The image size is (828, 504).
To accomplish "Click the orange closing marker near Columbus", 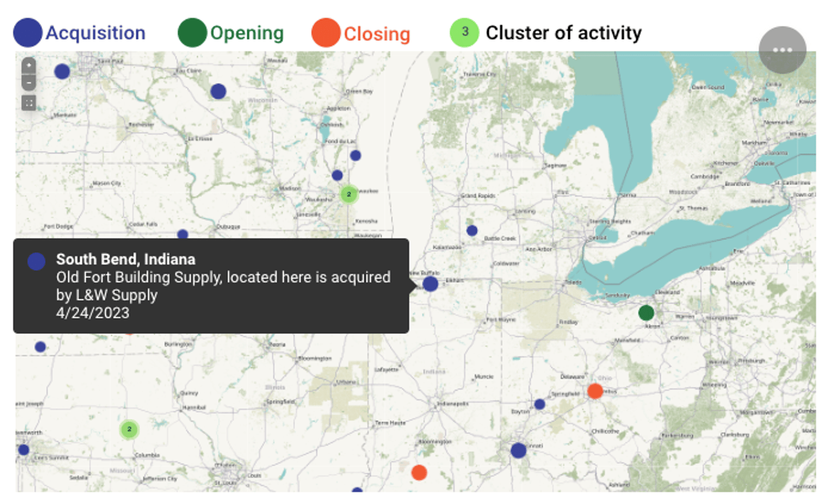I will click(595, 391).
